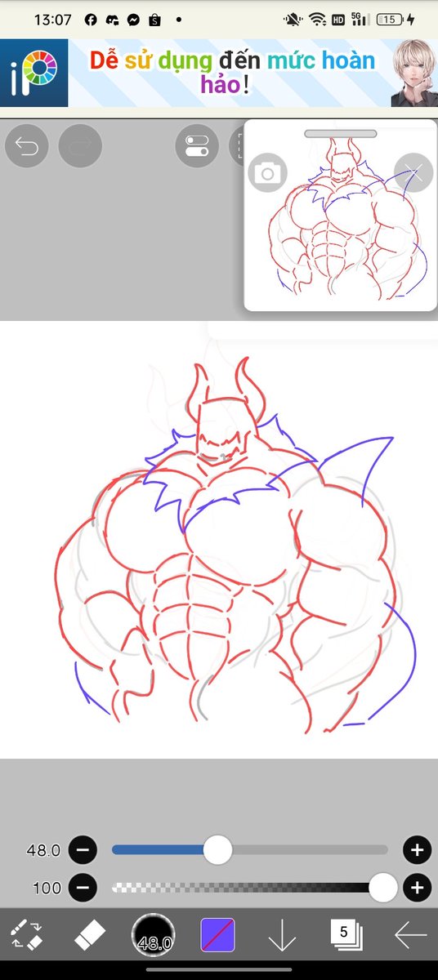
Task: Decrease opacity with minus button
Action: point(83,887)
